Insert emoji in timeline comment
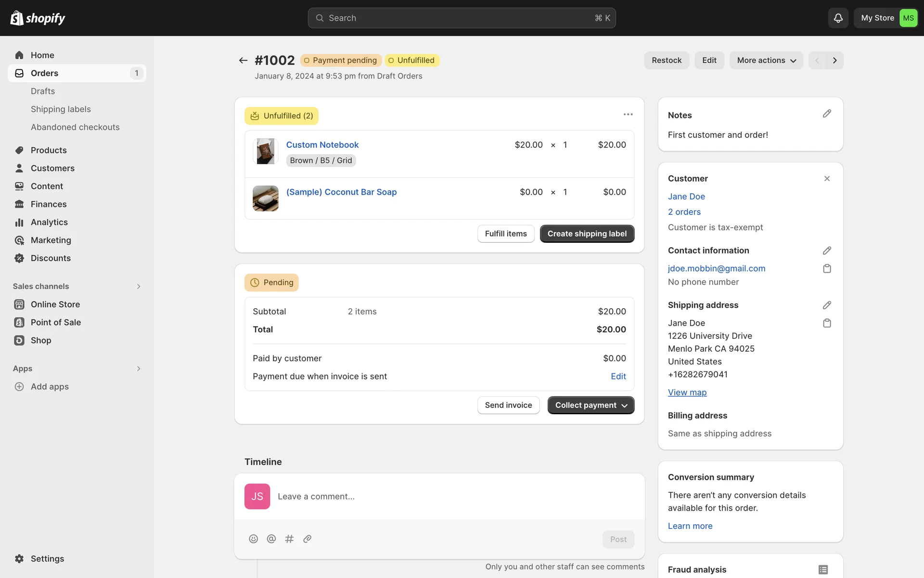Screen dimensions: 924x578 [253, 539]
